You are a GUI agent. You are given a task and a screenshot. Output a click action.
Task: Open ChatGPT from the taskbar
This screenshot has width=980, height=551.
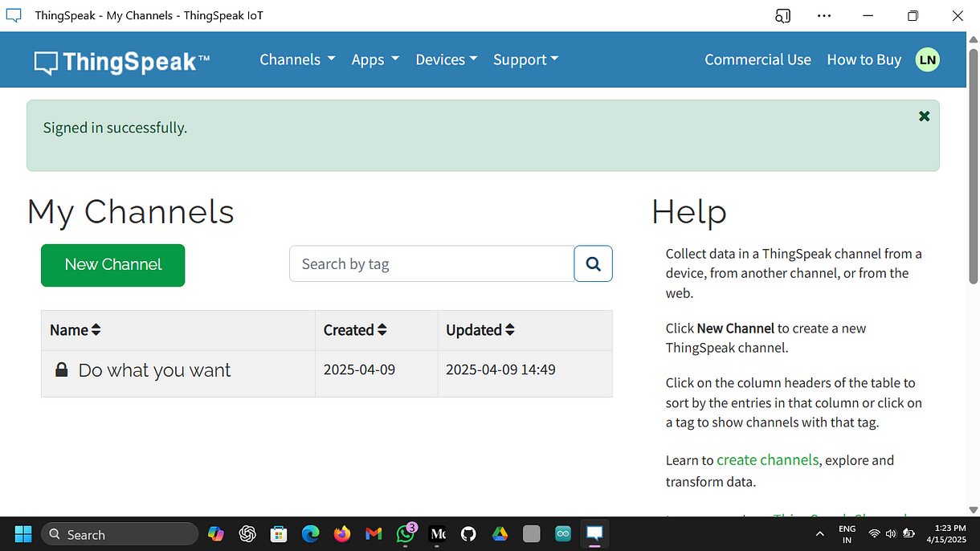[x=247, y=534]
